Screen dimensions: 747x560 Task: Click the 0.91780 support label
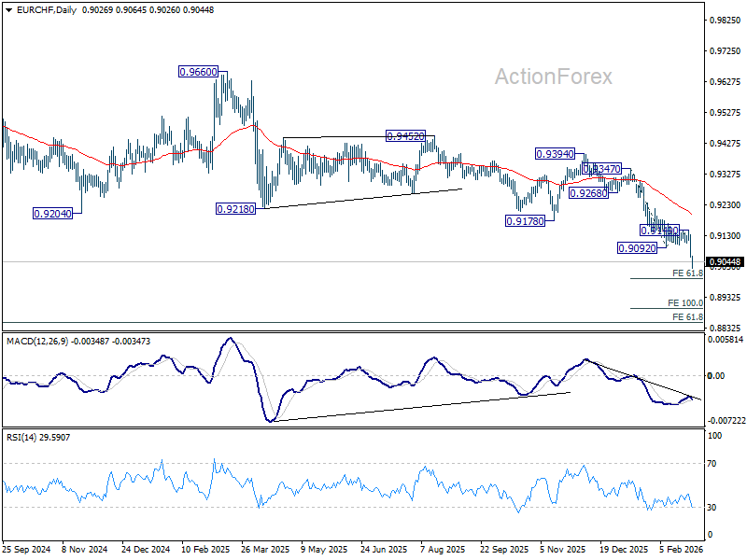click(x=525, y=221)
